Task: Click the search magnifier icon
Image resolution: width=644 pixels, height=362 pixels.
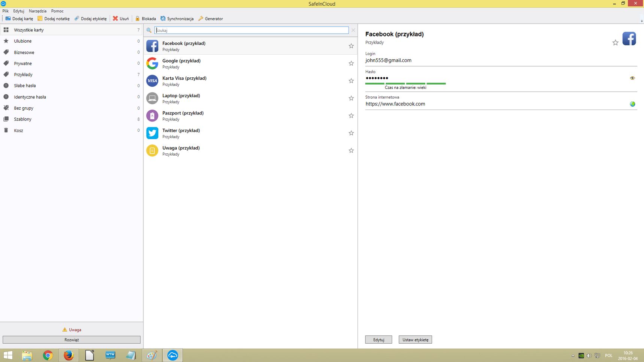Action: [149, 30]
